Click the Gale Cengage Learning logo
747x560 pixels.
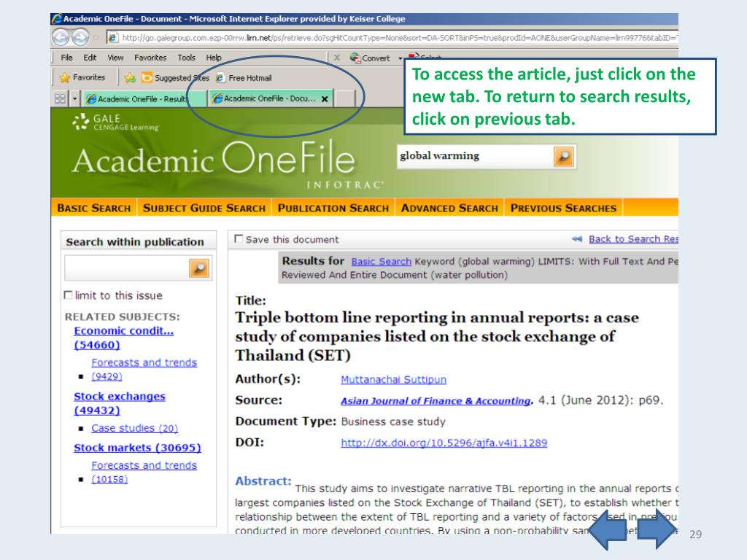coord(116,122)
